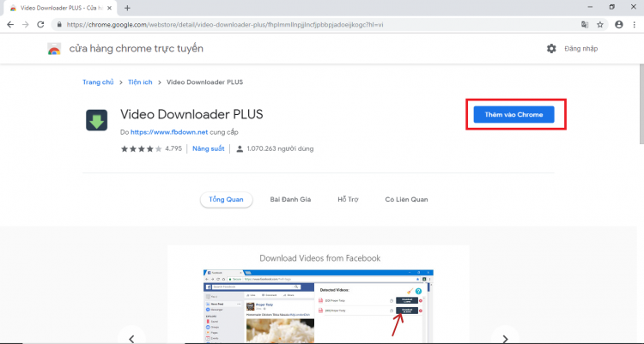Image resolution: width=644 pixels, height=344 pixels.
Task: Restore down the Chrome window
Action: (x=612, y=7)
